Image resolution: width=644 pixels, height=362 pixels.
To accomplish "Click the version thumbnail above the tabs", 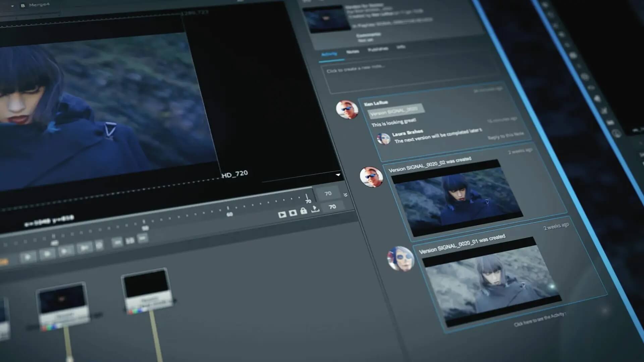I will [327, 19].
